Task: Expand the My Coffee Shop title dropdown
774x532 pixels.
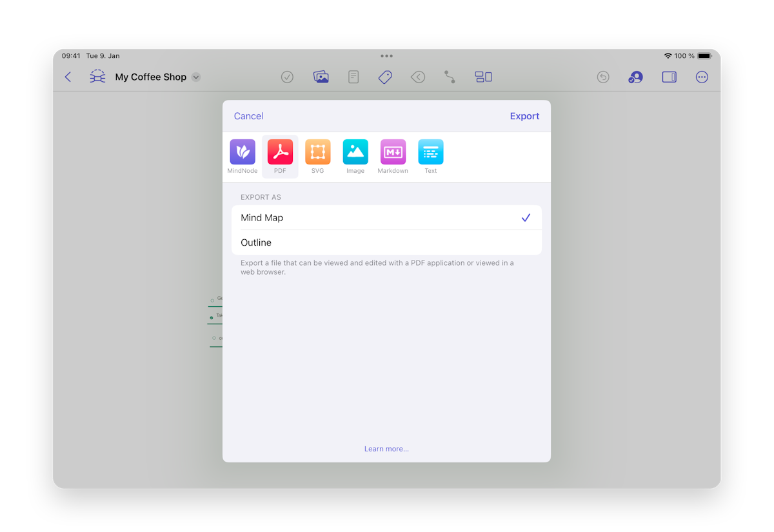Action: coord(196,77)
